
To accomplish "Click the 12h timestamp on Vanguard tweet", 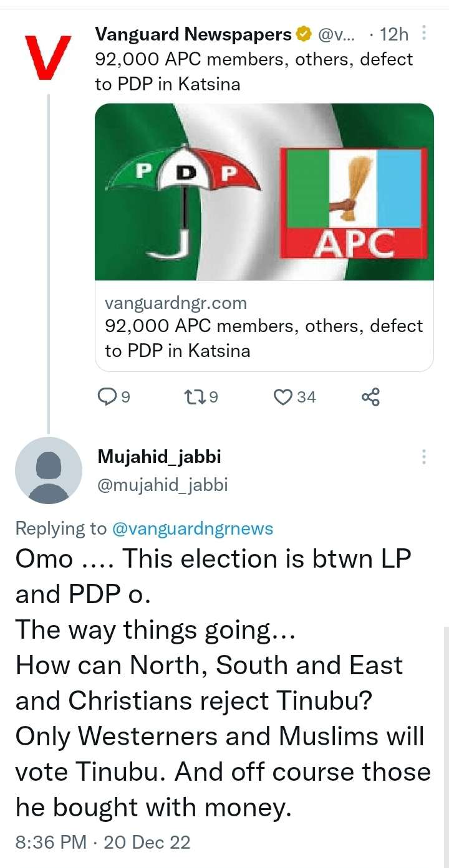I will click(394, 35).
